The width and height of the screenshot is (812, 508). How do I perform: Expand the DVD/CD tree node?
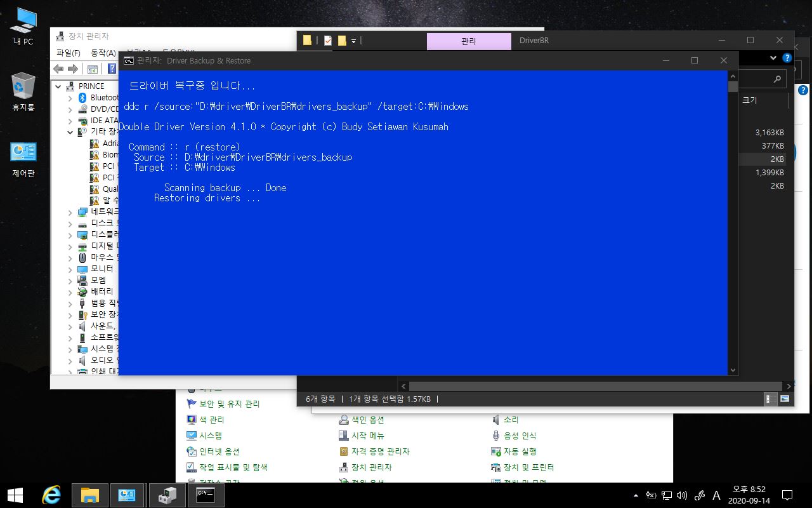[x=70, y=109]
